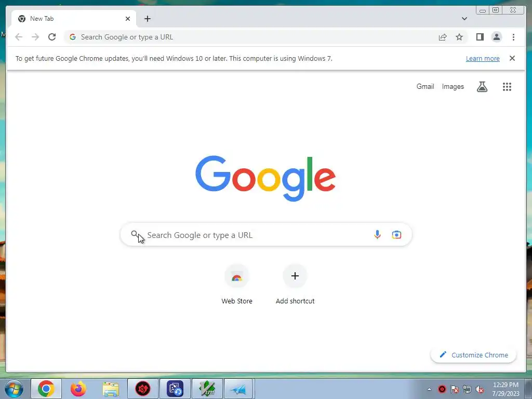Click Chrome icon in the taskbar
The width and height of the screenshot is (532, 399).
[x=46, y=389]
